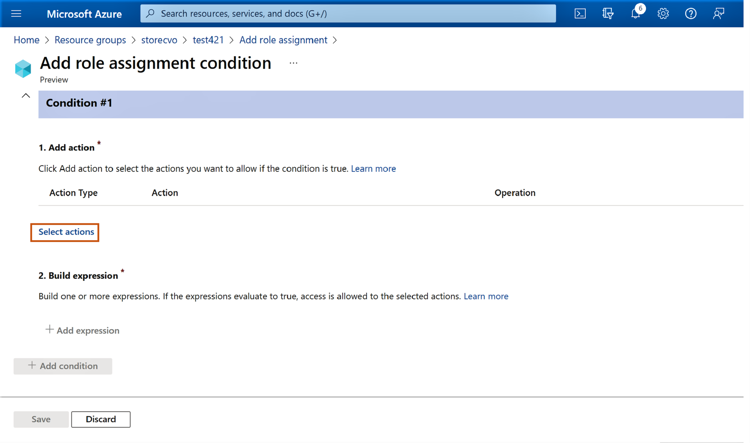Go back to test421 breadcrumb
Screen dimensions: 750x443
[x=208, y=40]
